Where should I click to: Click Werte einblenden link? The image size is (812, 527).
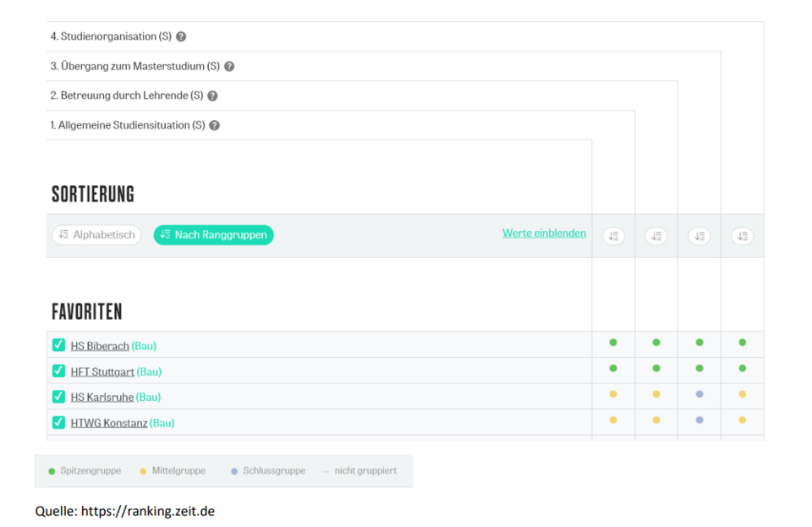pyautogui.click(x=544, y=233)
